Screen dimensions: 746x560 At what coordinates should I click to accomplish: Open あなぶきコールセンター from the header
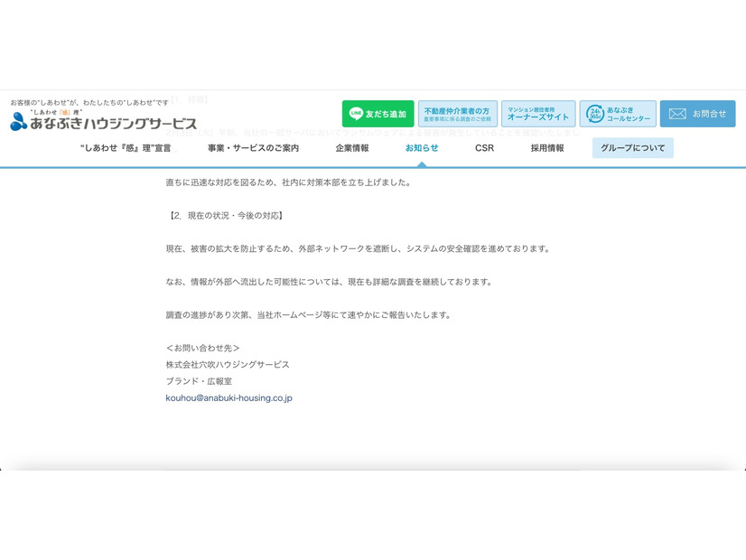point(618,113)
